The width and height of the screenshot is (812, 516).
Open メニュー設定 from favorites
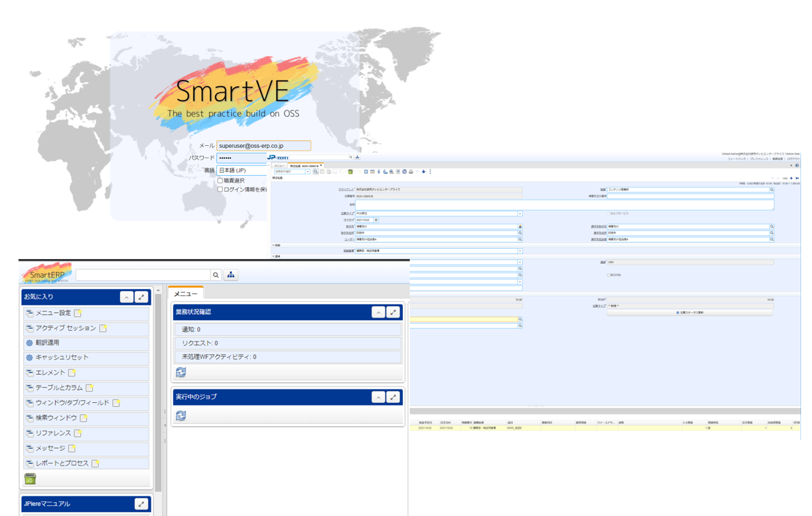pos(53,313)
